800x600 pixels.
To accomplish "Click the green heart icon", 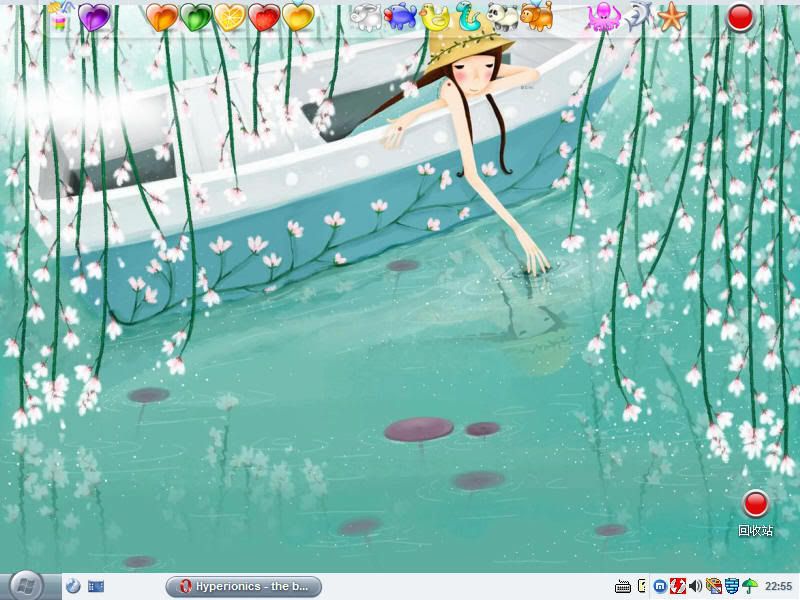I will [x=196, y=17].
